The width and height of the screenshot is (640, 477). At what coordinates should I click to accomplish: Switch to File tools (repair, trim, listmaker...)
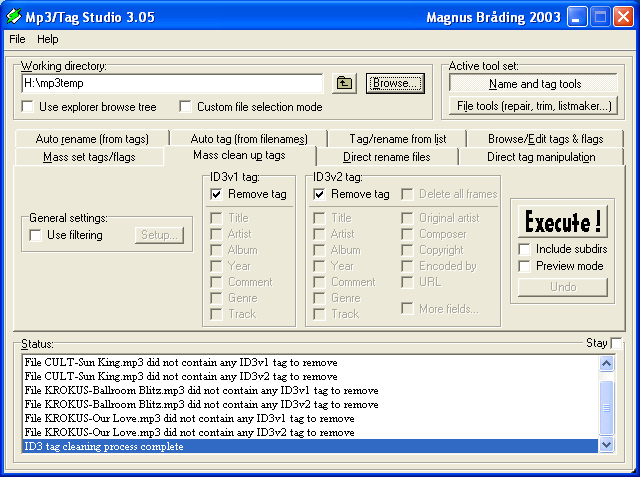click(533, 106)
